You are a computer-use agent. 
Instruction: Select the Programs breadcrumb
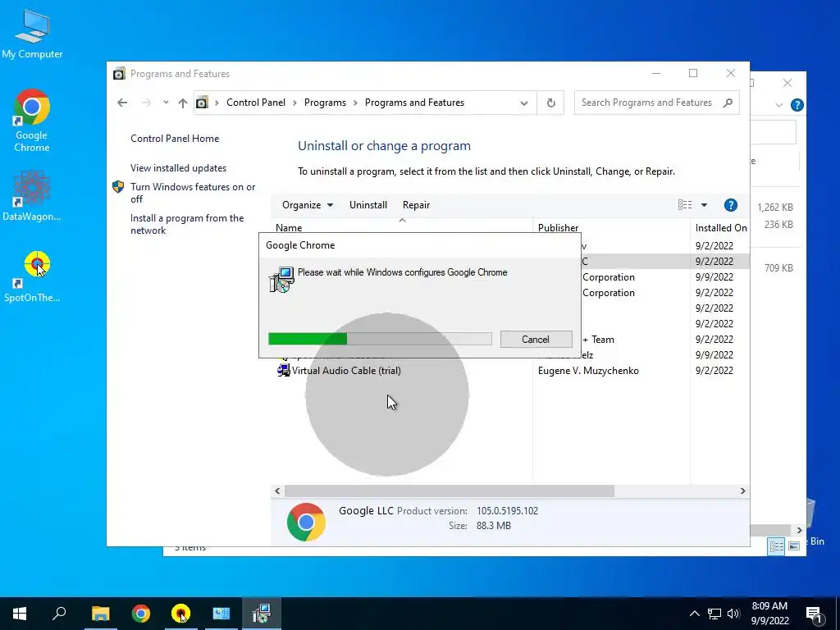[x=325, y=103]
